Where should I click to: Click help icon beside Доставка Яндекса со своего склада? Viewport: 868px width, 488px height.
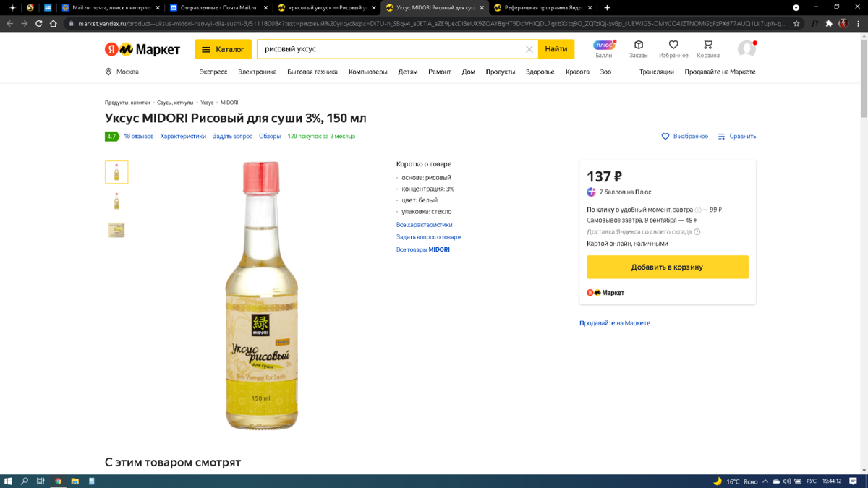(697, 232)
